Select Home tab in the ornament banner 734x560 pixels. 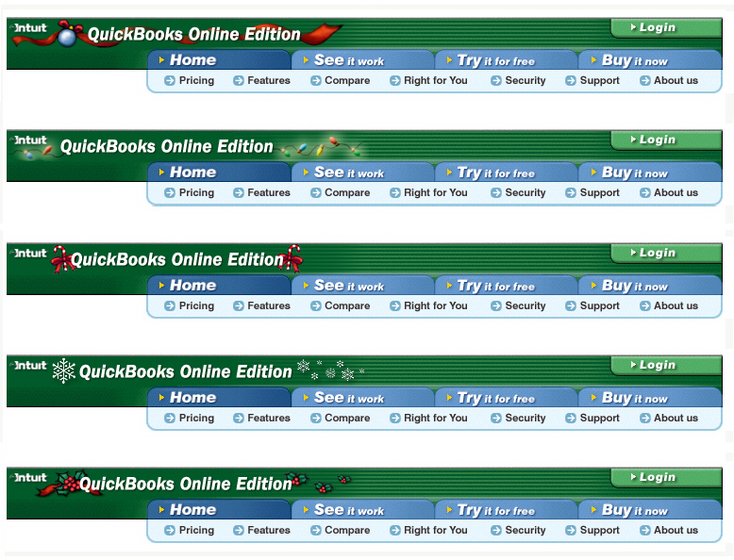click(x=220, y=60)
